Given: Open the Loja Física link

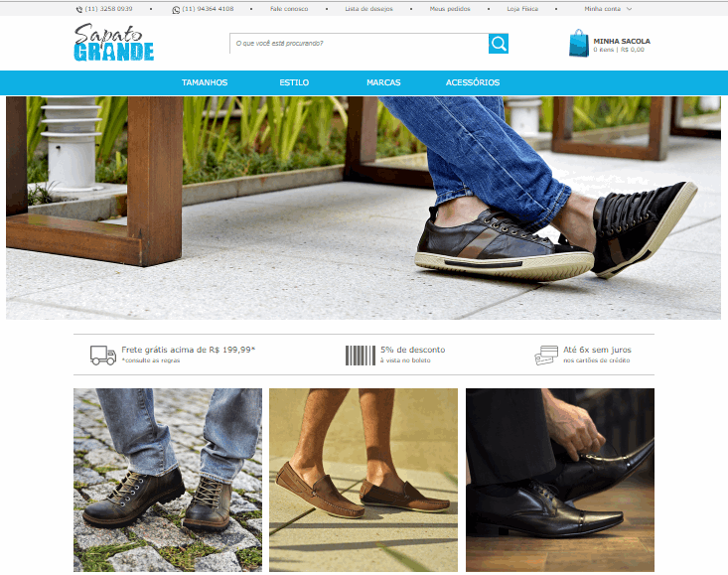Looking at the screenshot, I should (x=522, y=9).
